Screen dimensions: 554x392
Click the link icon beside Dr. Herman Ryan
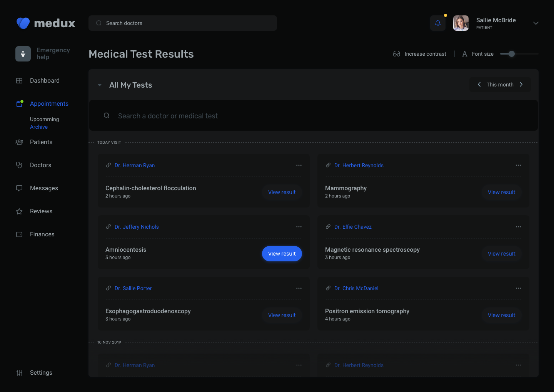pos(108,165)
